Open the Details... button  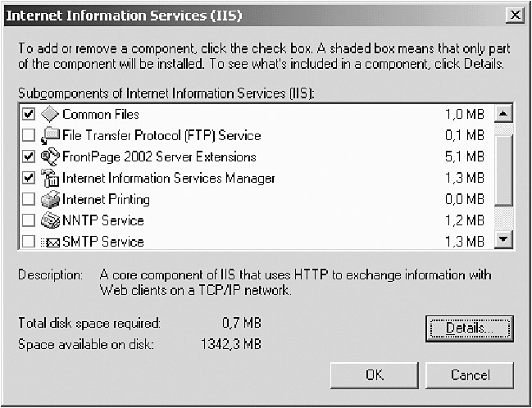click(x=470, y=329)
